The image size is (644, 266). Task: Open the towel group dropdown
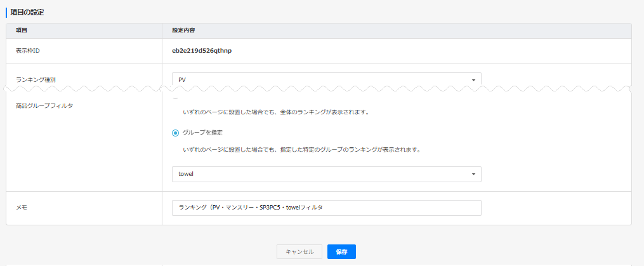coord(327,174)
